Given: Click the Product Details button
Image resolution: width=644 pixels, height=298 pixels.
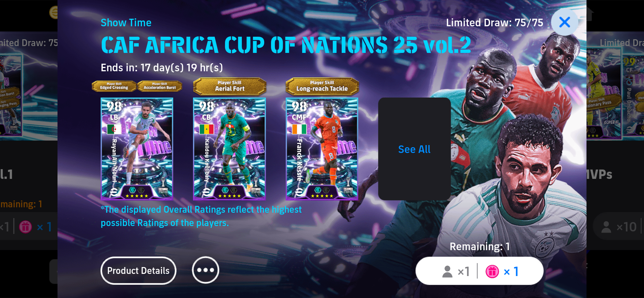Looking at the screenshot, I should (x=138, y=271).
